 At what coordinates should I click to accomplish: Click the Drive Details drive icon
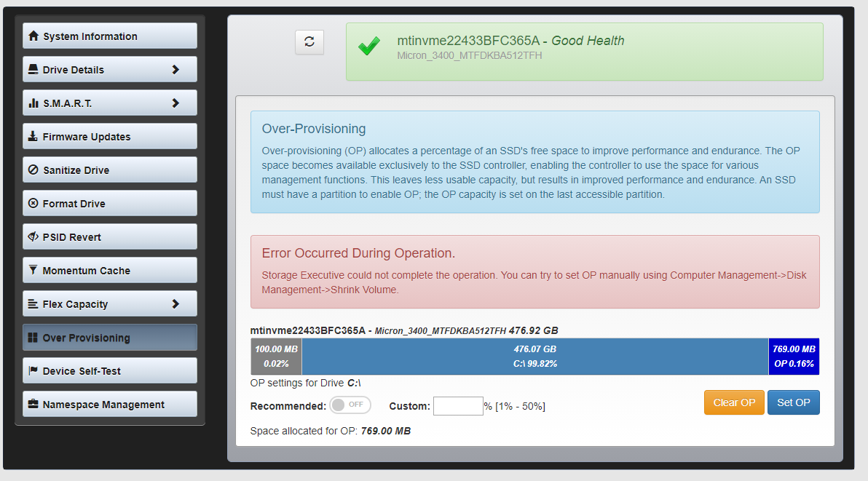point(33,70)
